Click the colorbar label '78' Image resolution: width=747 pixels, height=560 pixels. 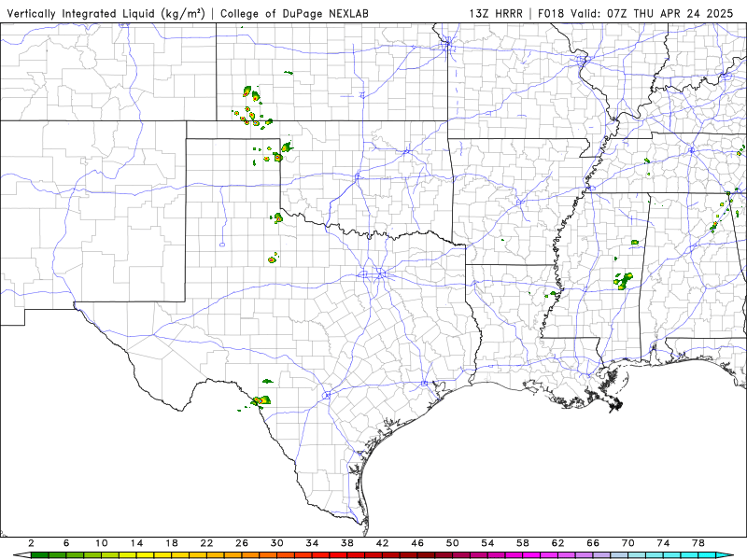698,543
